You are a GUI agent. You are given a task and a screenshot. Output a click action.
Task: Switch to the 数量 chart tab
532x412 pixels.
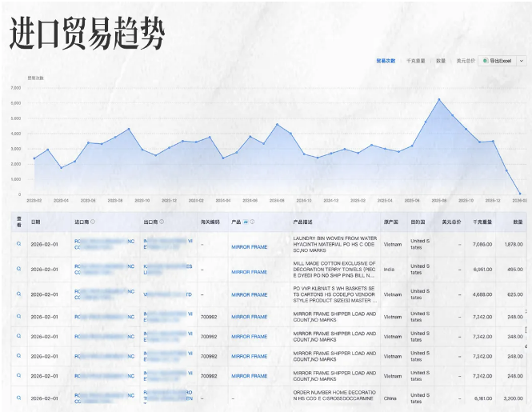pos(441,60)
